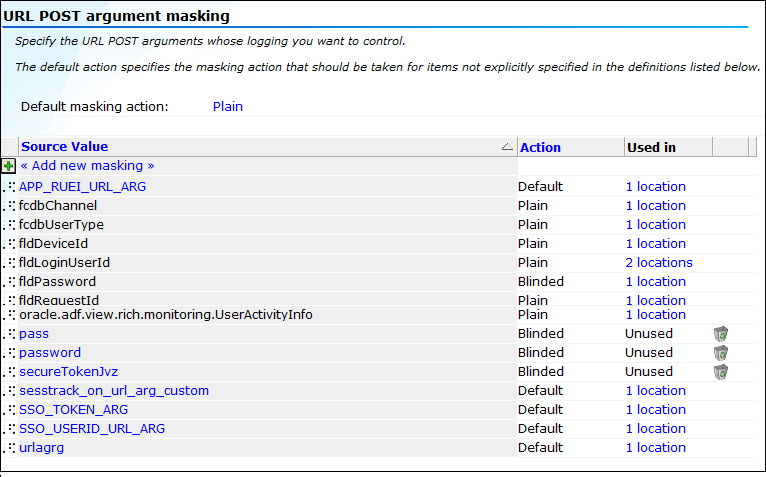The width and height of the screenshot is (766, 477).
Task: Click the row icon next to APP_RUEI_URL_ARG
Action: tap(9, 187)
